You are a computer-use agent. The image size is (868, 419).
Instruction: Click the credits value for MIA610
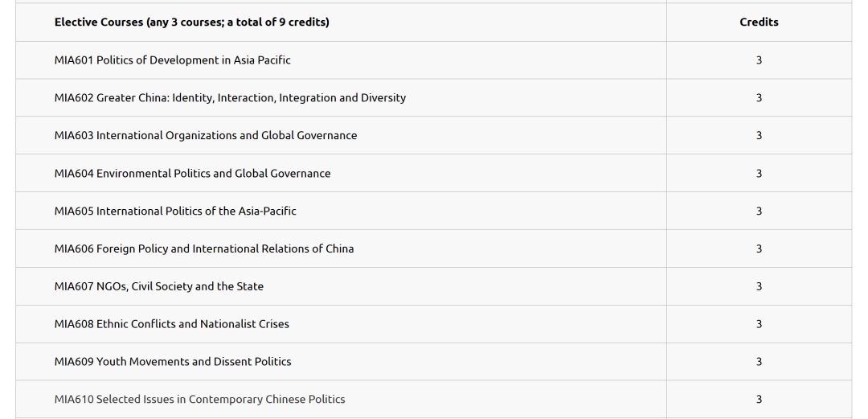point(759,400)
